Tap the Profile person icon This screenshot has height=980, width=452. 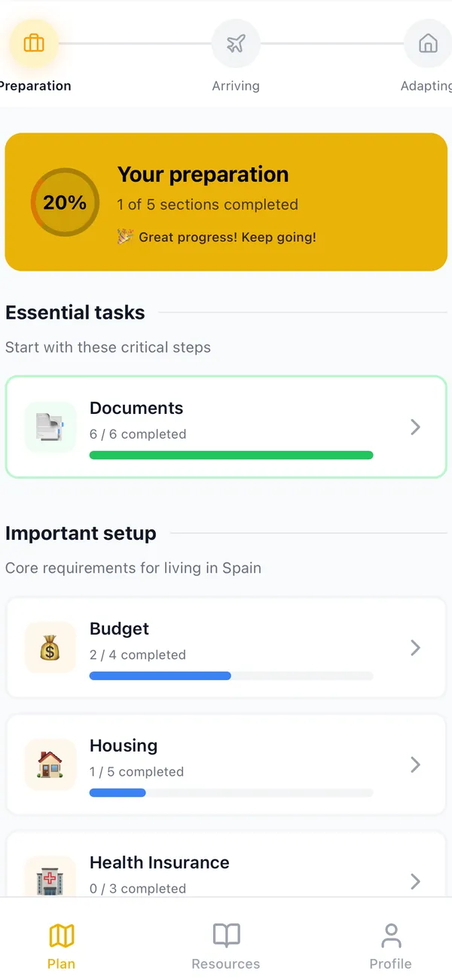[391, 934]
